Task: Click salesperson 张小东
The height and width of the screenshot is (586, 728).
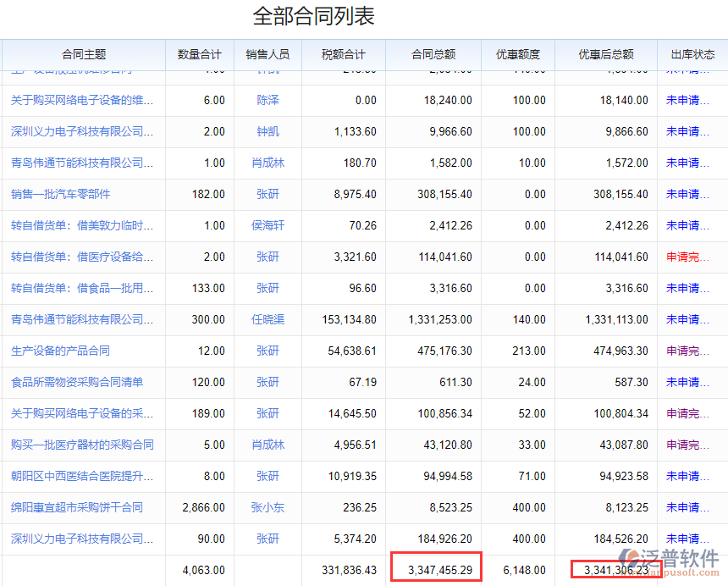Action: click(267, 507)
